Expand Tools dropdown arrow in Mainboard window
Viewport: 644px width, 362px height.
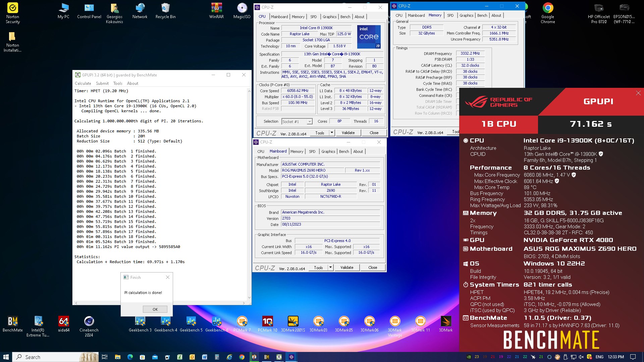click(330, 267)
